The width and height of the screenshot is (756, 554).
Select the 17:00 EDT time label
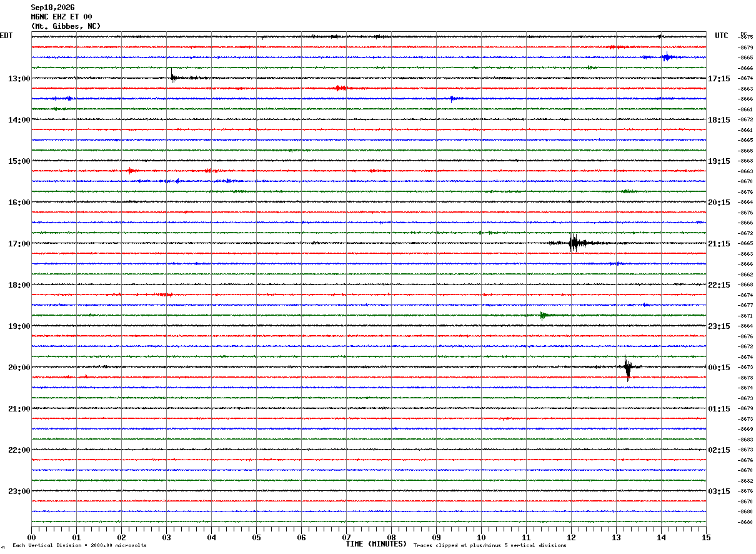click(19, 244)
